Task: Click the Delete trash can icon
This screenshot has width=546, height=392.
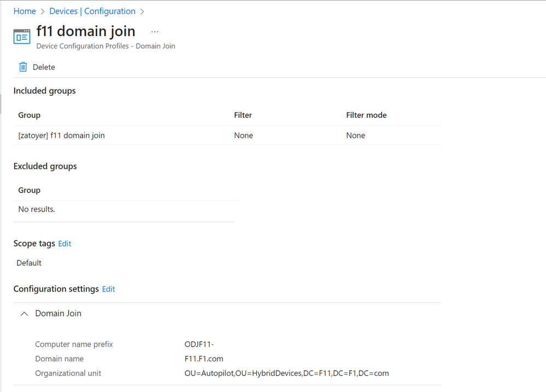Action: click(x=23, y=67)
